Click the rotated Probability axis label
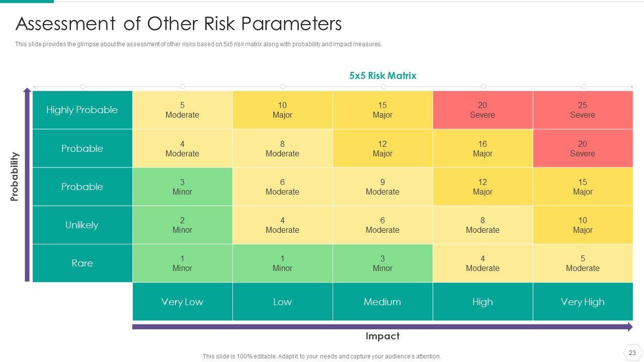644x362 pixels. pos(15,176)
